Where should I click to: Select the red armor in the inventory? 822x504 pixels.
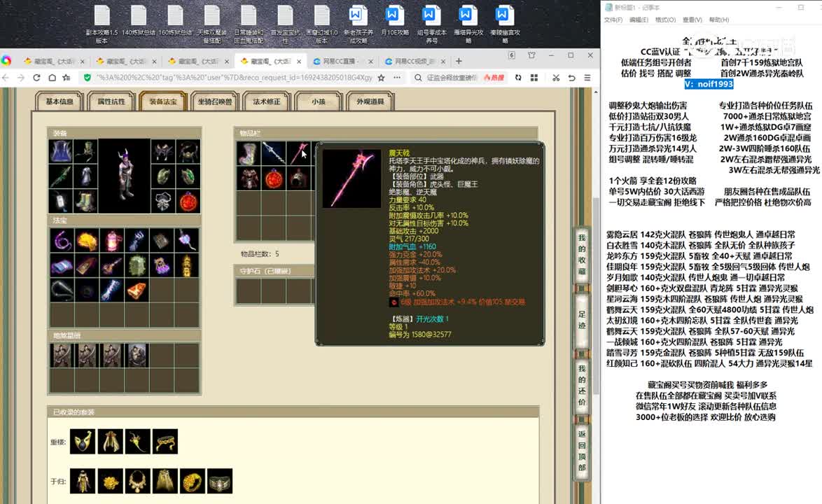point(249,178)
